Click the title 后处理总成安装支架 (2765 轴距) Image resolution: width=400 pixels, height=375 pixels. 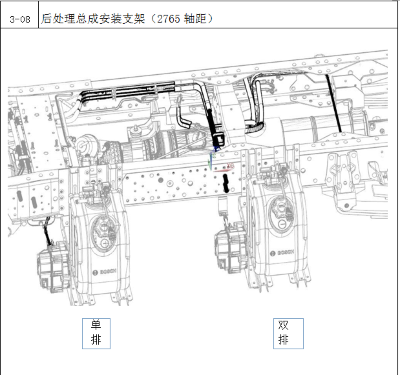pos(127,19)
